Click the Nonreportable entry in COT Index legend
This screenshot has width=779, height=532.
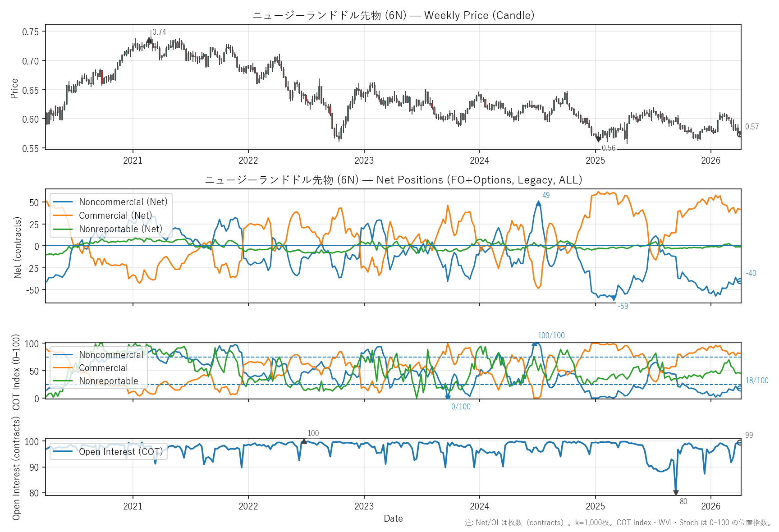click(109, 381)
